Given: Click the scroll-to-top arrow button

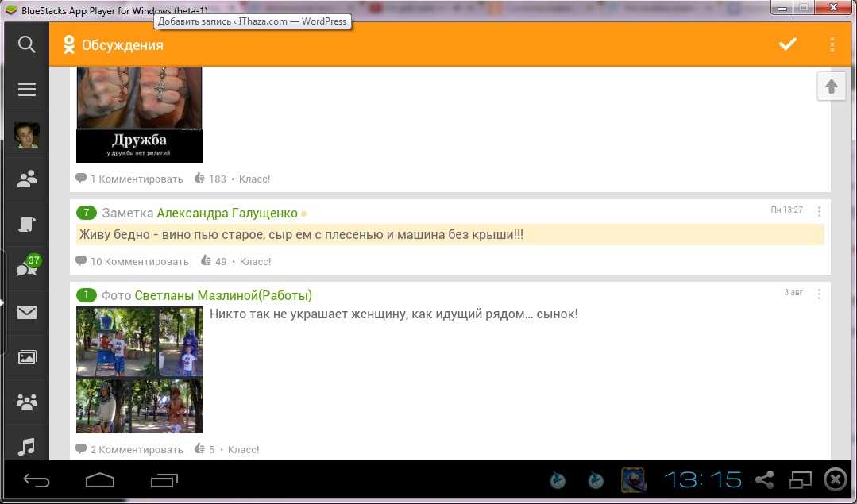Looking at the screenshot, I should (831, 87).
